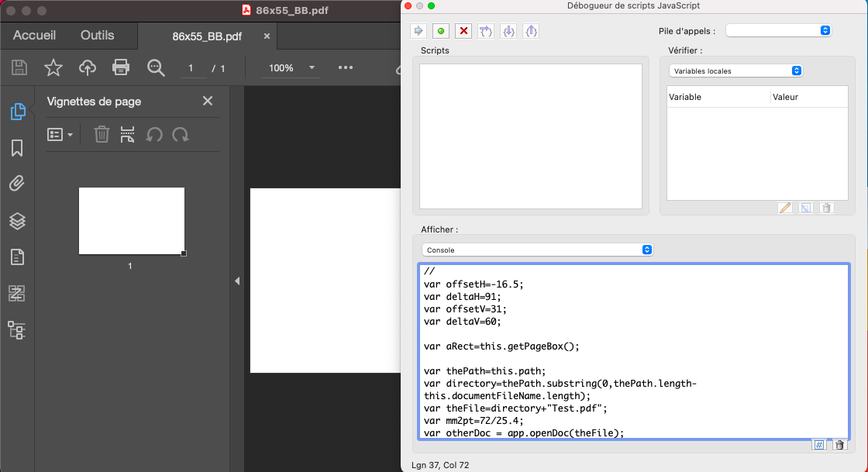This screenshot has width=868, height=472.
Task: Open the Bookmarks panel
Action: 18,147
